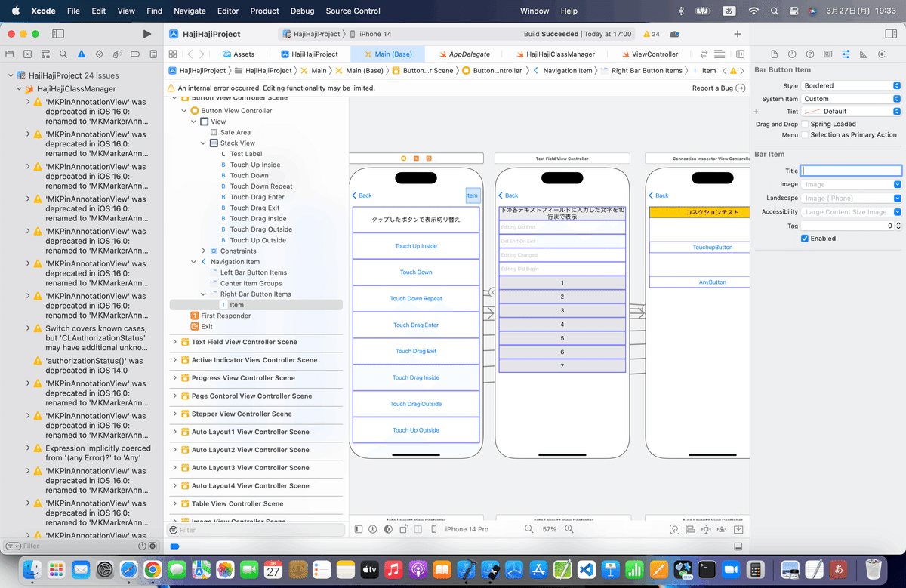Image resolution: width=906 pixels, height=588 pixels.
Task: Select the Issue navigator warning icon
Action: coord(82,54)
